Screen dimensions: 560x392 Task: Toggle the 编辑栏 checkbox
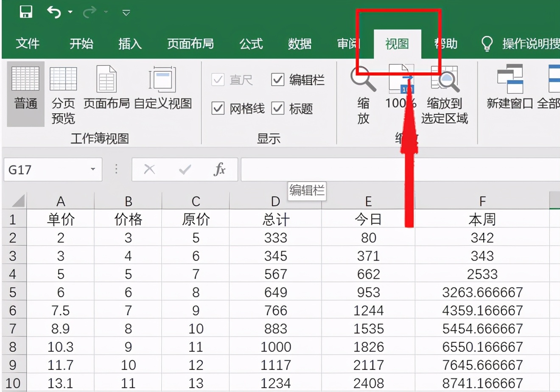[x=279, y=80]
